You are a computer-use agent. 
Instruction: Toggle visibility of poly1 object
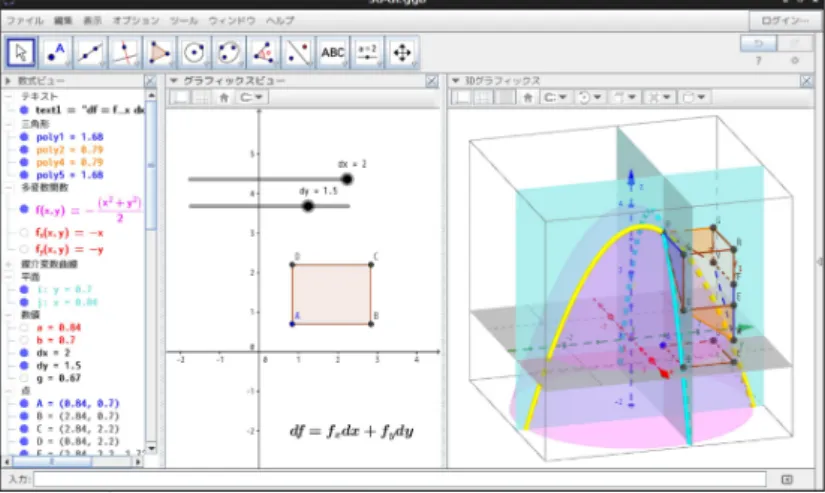pyautogui.click(x=24, y=137)
